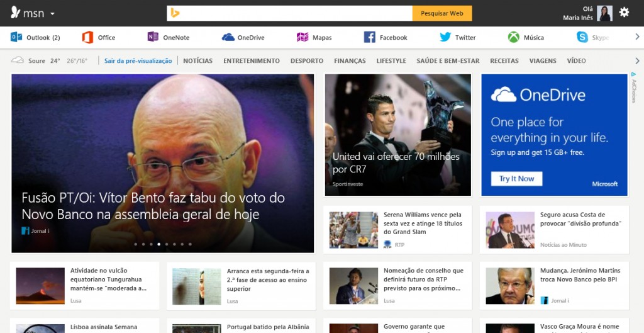Select the seventh carousel dot
Image resolution: width=644 pixels, height=333 pixels.
(182, 244)
